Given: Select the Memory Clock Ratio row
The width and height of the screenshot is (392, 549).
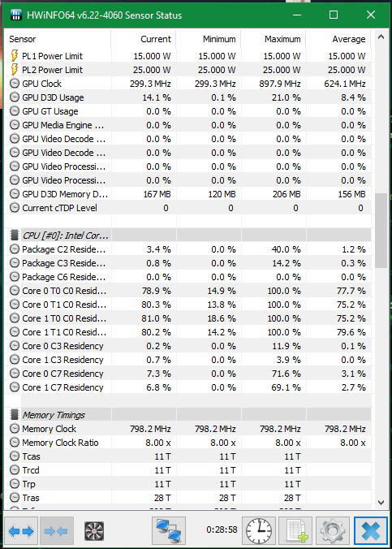Looking at the screenshot, I should click(187, 443).
